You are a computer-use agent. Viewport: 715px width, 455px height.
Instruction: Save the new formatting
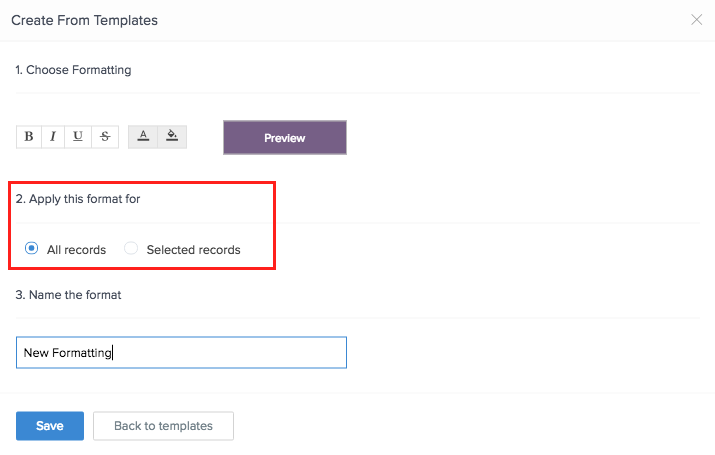tap(50, 426)
